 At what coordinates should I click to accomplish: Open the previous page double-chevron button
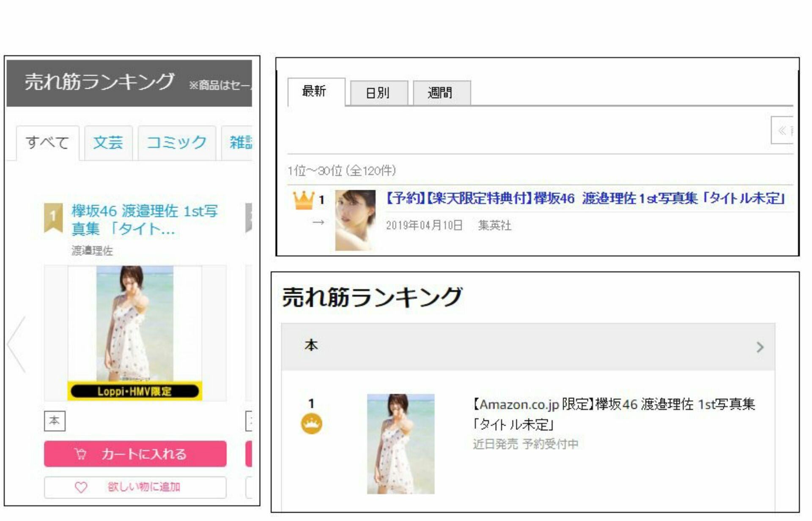pyautogui.click(x=782, y=130)
